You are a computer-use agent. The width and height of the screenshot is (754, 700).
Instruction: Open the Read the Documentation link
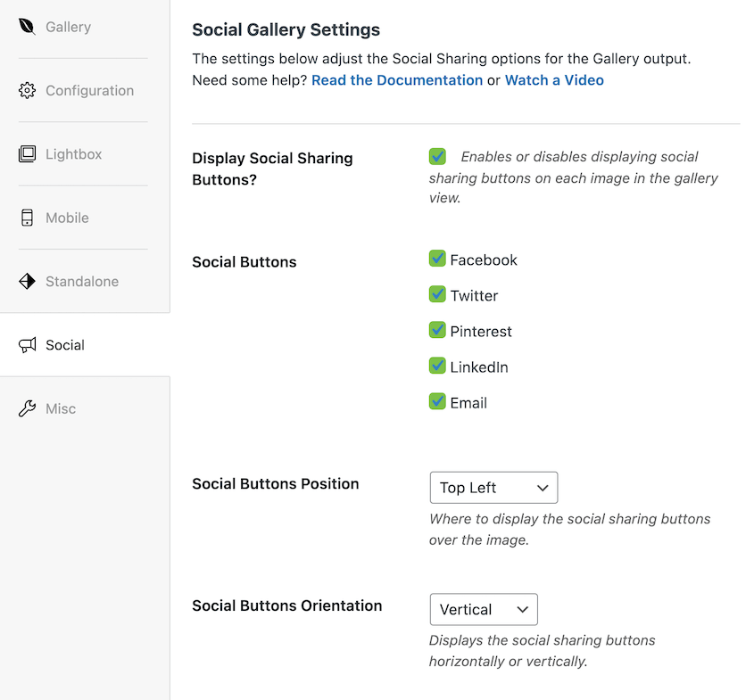(397, 80)
